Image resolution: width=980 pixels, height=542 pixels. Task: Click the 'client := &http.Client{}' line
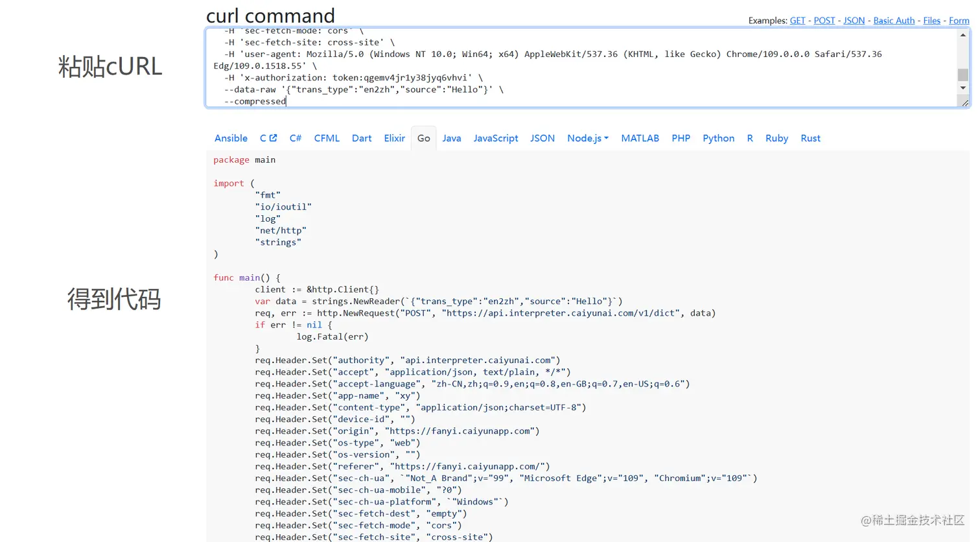[x=317, y=289]
